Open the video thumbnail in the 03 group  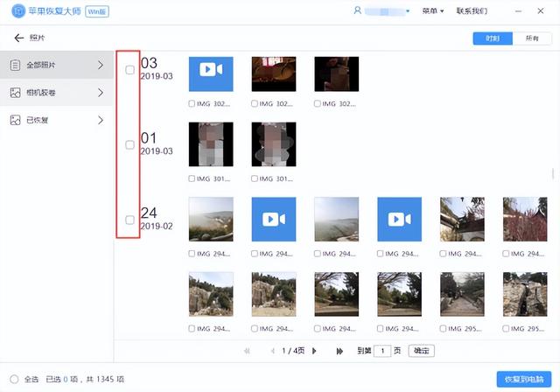211,74
